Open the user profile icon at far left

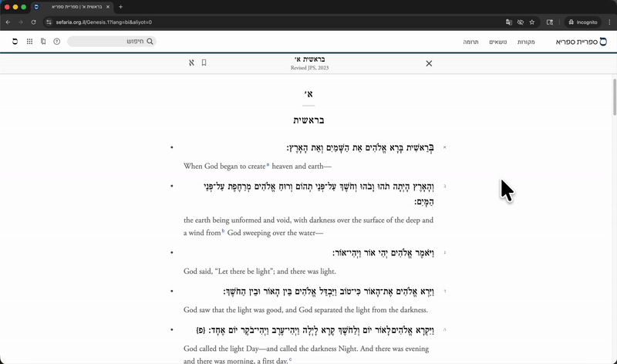coord(15,41)
